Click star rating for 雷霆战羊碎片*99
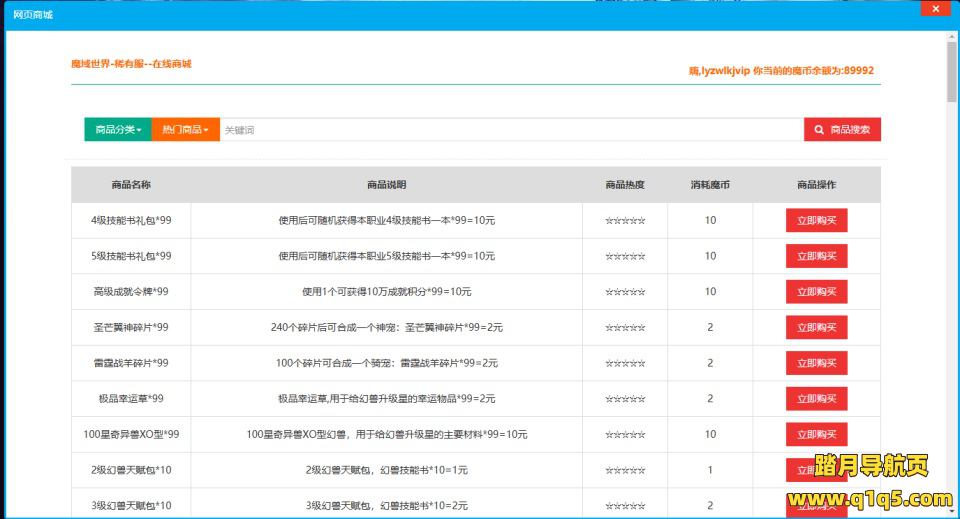The image size is (960, 519). tap(625, 363)
